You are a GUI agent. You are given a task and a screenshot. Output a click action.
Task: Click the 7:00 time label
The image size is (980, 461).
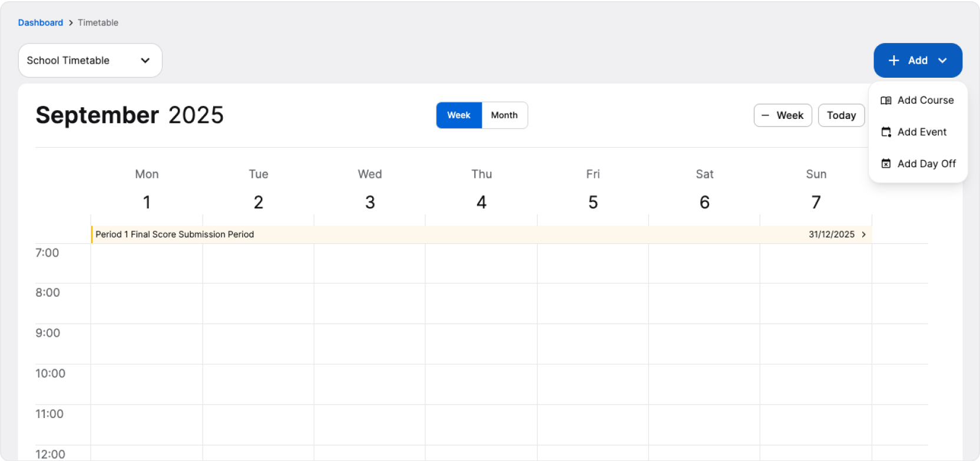(x=47, y=253)
